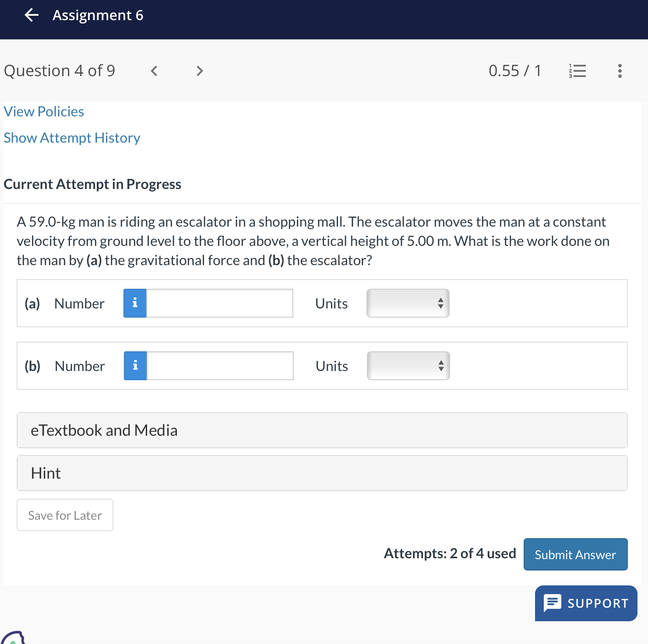Submit Answer for question 4
Image resolution: width=648 pixels, height=644 pixels.
(575, 554)
